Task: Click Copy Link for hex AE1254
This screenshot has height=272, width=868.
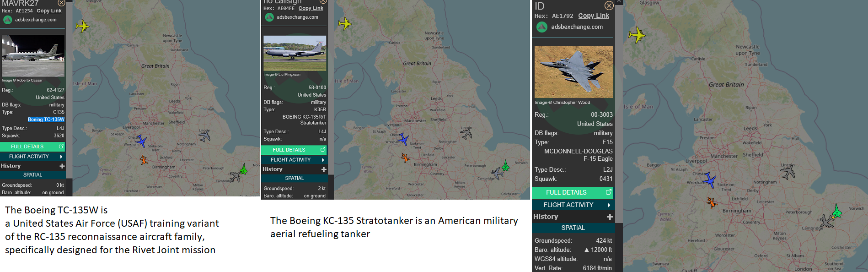Action: 49,11
